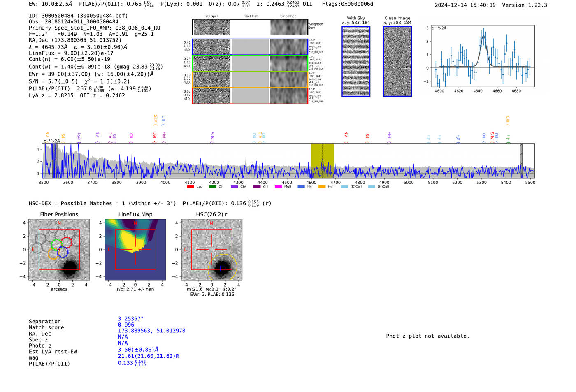576x392 pixels.
Task: Click the timestamp '2024-12-14 15:40:19'
Action: tap(465, 5)
